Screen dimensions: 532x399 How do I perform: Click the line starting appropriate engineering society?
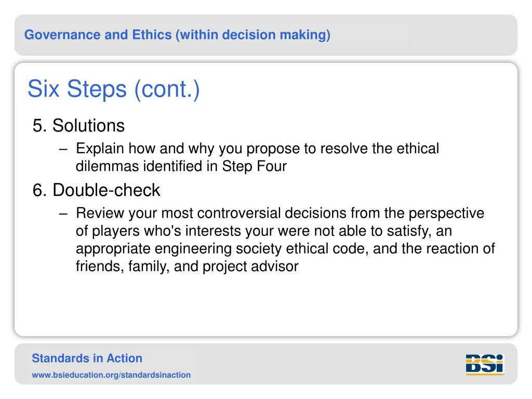click(x=285, y=249)
